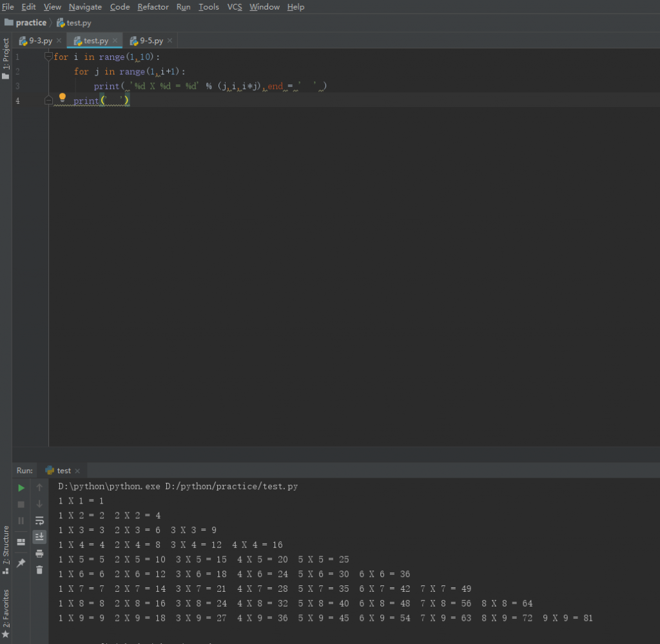Click the yellow lightbulb intention icon
The image size is (660, 644).
pyautogui.click(x=63, y=98)
